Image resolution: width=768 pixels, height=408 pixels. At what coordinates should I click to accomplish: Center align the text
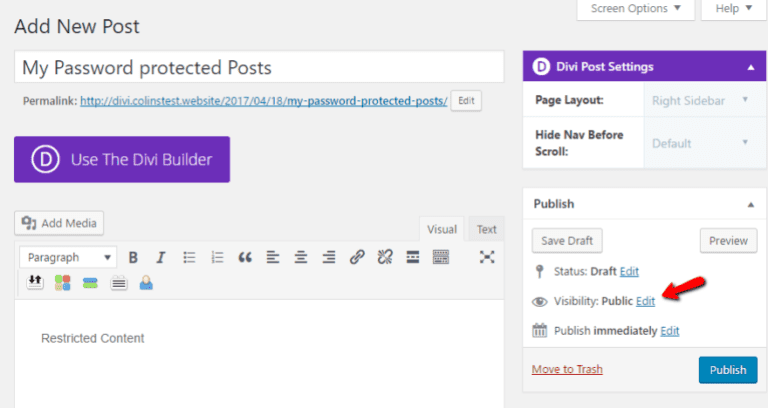click(x=301, y=257)
